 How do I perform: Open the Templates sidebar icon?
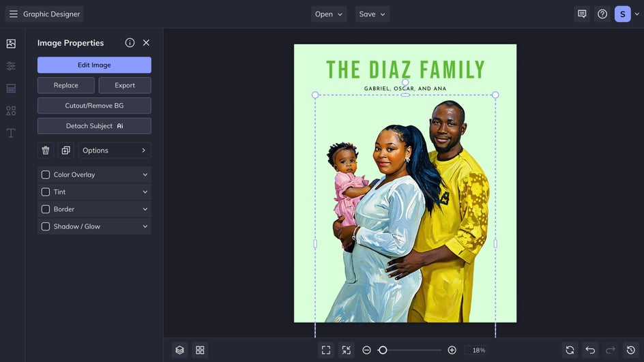pyautogui.click(x=11, y=88)
